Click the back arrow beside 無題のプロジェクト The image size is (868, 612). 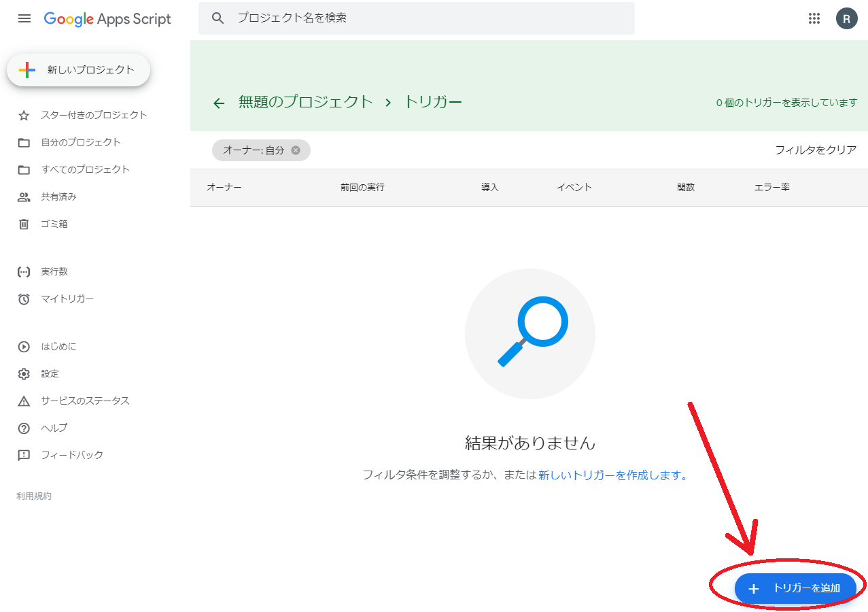coord(218,103)
